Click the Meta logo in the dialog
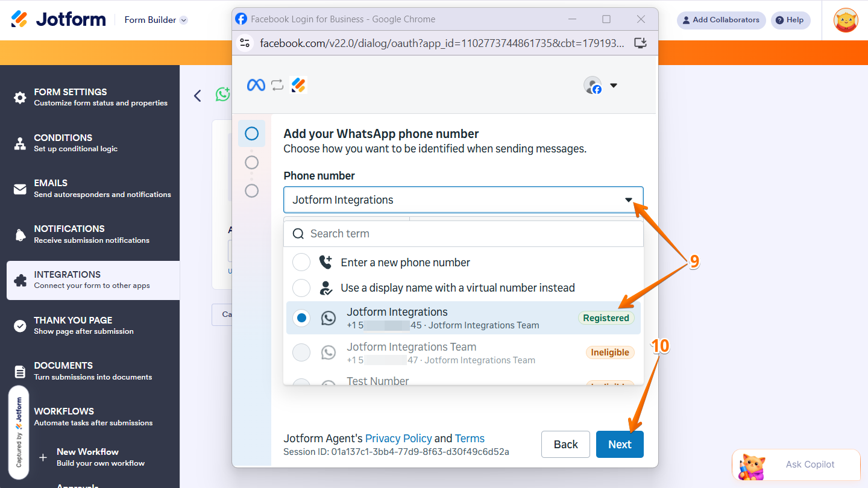The width and height of the screenshot is (868, 488). click(256, 86)
